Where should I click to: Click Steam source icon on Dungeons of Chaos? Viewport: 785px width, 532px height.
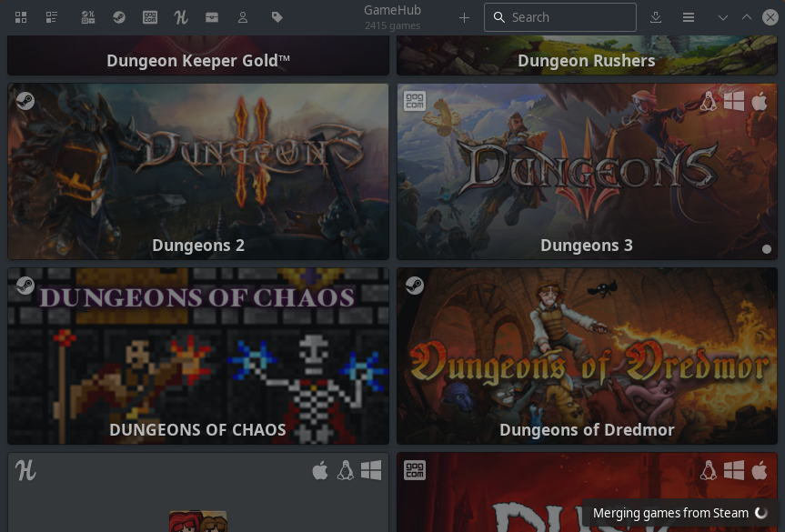click(25, 286)
